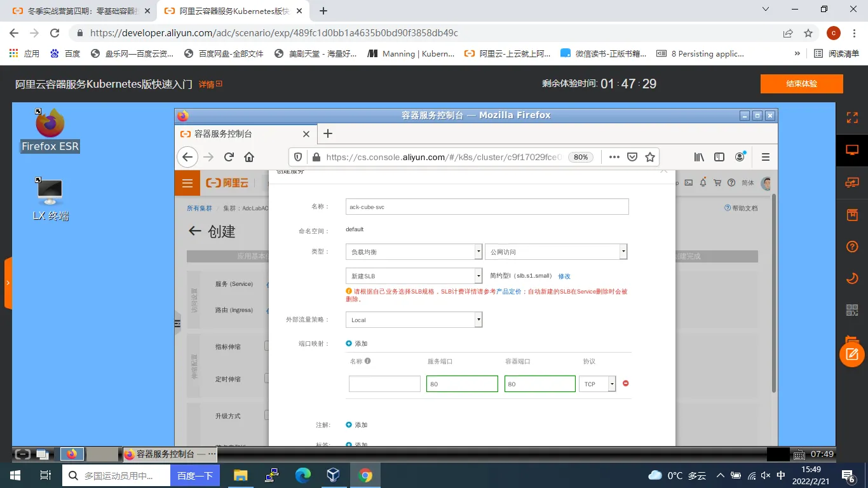Open the LX terminal desktop icon

coord(50,200)
